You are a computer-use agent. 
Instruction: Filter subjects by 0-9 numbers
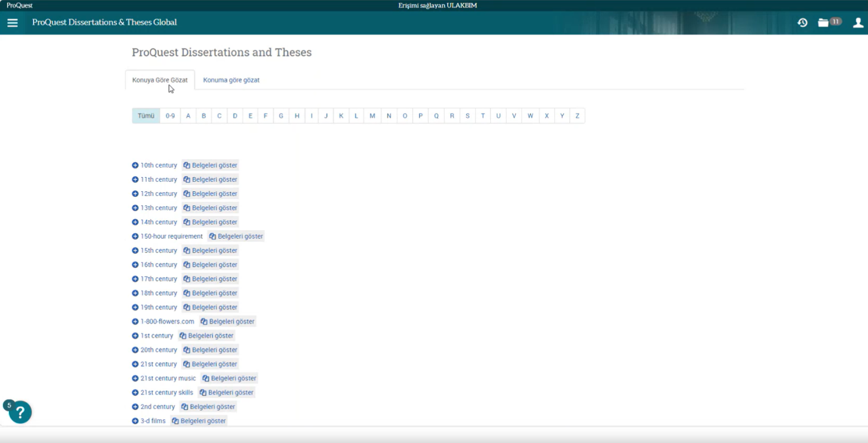point(170,116)
